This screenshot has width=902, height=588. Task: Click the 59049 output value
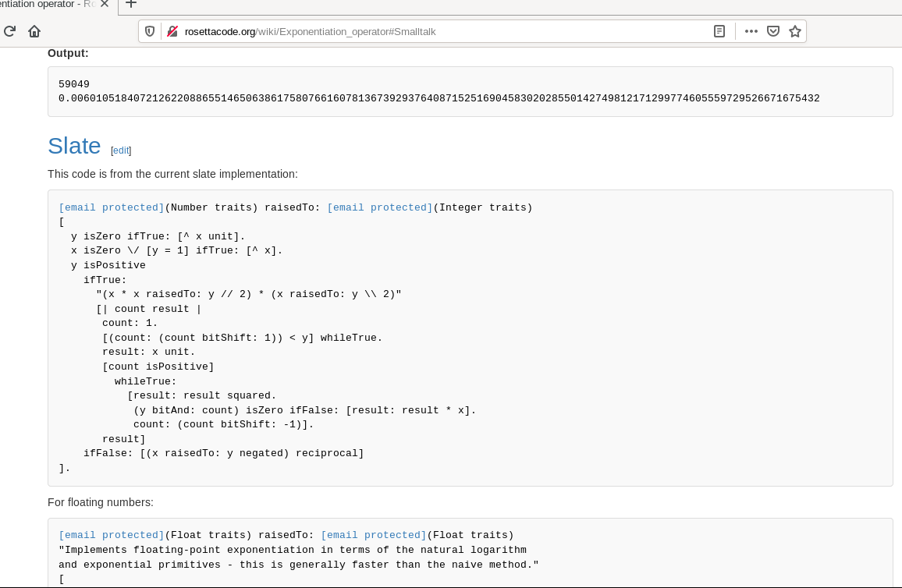pyautogui.click(x=74, y=84)
